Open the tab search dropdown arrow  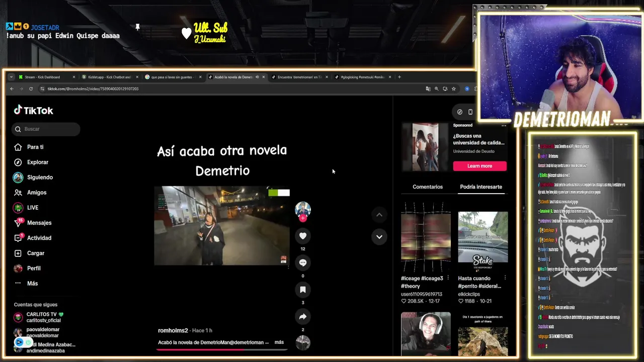[x=11, y=77]
